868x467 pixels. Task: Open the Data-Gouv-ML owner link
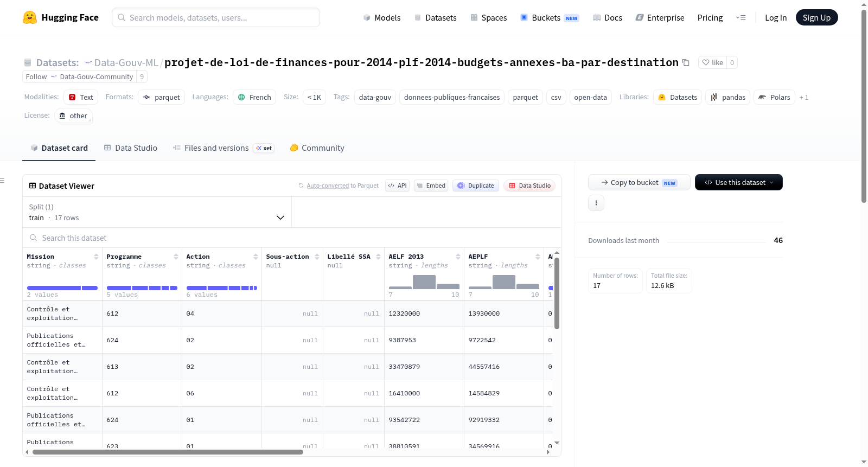126,62
